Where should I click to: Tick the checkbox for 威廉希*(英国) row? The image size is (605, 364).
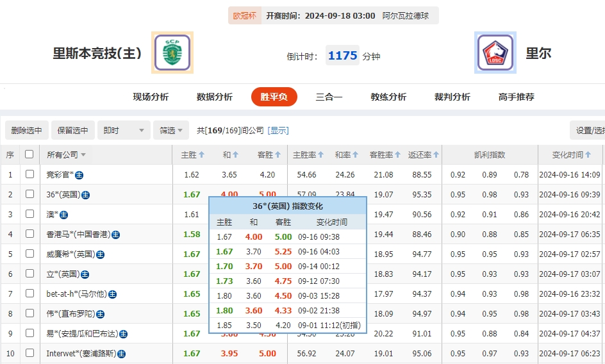tap(29, 254)
